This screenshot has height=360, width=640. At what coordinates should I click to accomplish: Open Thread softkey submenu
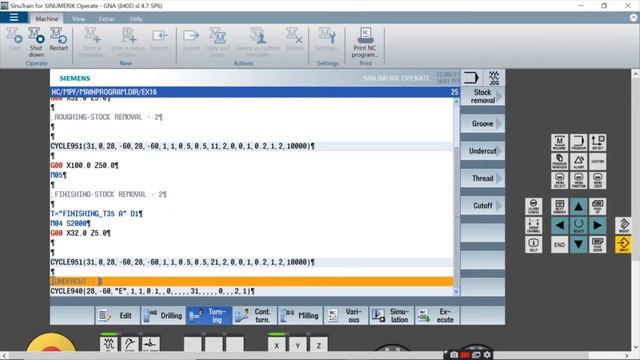coord(482,178)
